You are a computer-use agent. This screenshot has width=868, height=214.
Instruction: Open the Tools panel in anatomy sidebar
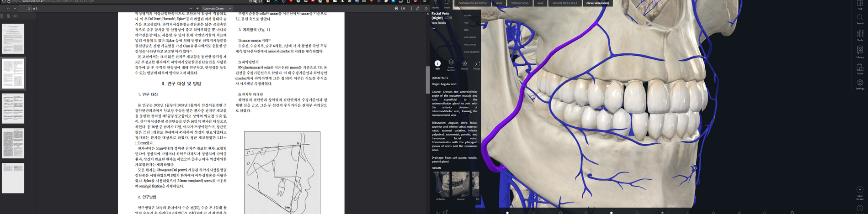coord(860,35)
